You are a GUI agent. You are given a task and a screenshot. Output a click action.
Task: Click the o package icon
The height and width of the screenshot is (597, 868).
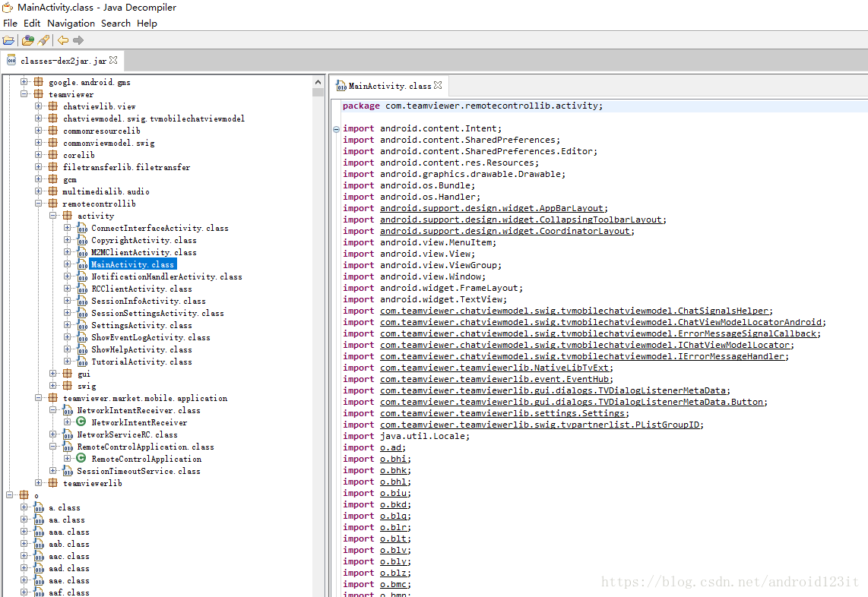[24, 495]
